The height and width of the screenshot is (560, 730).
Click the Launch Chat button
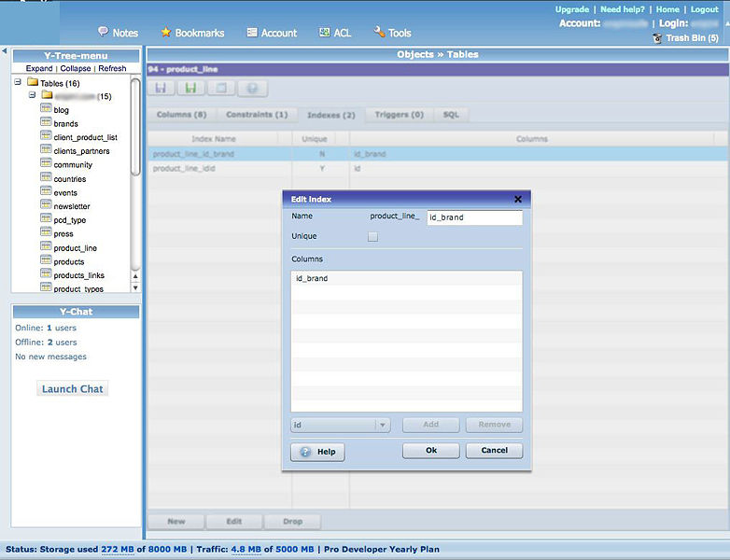click(73, 388)
